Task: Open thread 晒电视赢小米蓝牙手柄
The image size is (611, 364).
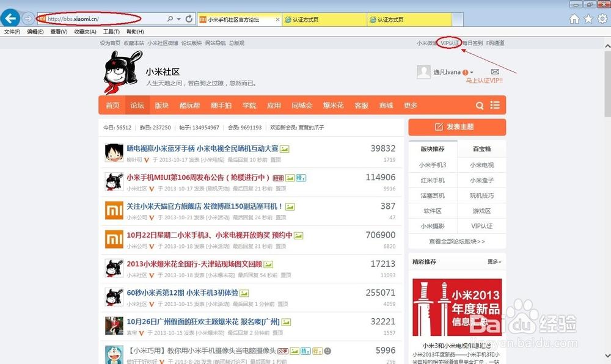Action: pos(203,148)
